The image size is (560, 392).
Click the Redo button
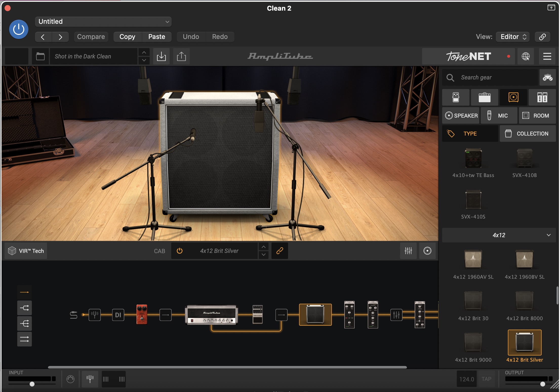tap(220, 37)
